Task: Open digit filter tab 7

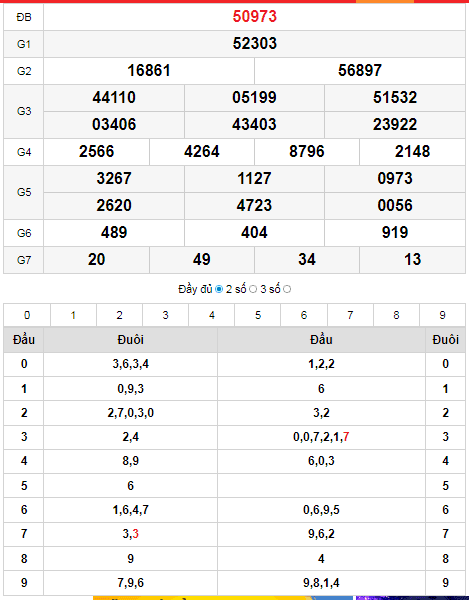Action: [x=350, y=315]
